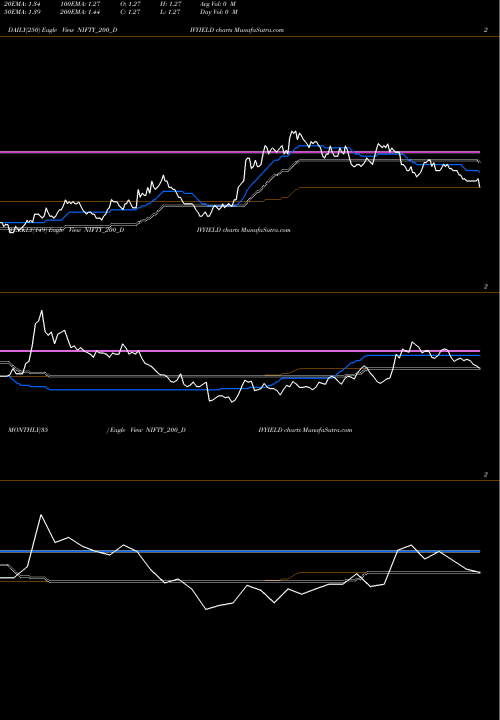
Task: Click the low price L: 1.27
Action: point(170,12)
